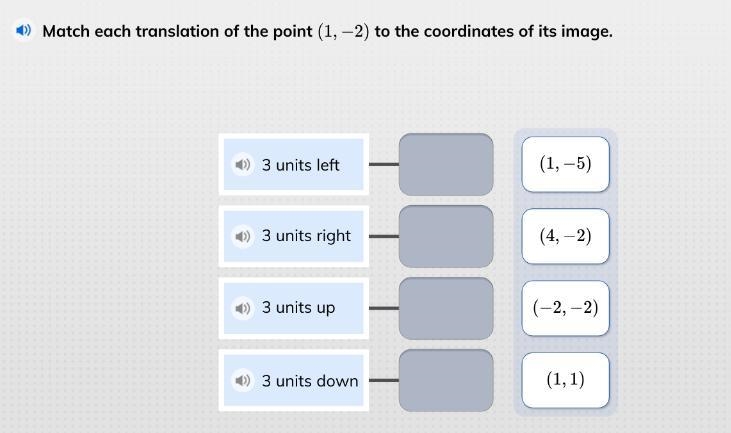
Task: Play audio for 3 units left
Action: 242,165
